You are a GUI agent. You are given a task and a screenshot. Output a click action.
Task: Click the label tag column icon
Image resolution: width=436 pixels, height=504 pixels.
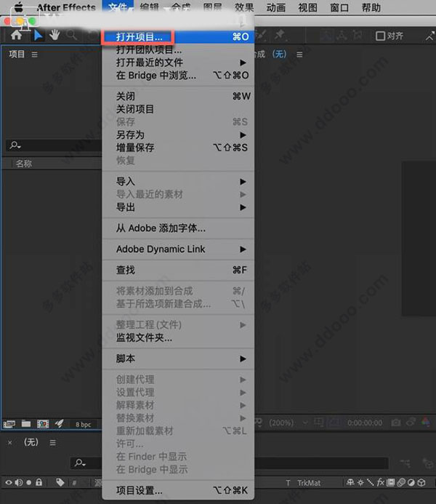click(60, 482)
